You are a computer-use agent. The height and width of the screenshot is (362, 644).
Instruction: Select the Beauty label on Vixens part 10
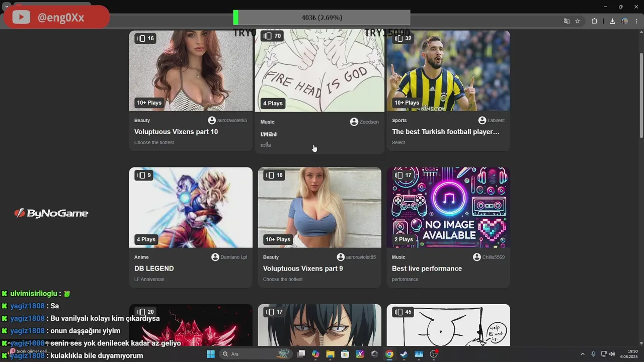pos(142,121)
